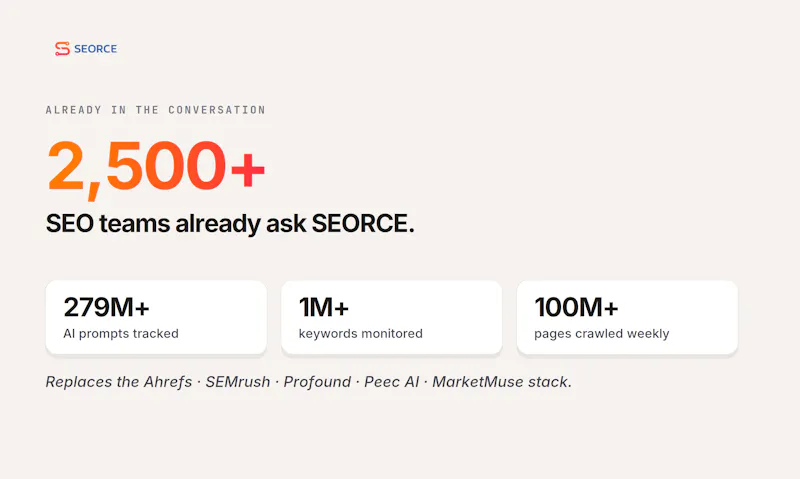This screenshot has width=800, height=479.
Task: Select the 'Already in the conversation' label
Action: (156, 110)
